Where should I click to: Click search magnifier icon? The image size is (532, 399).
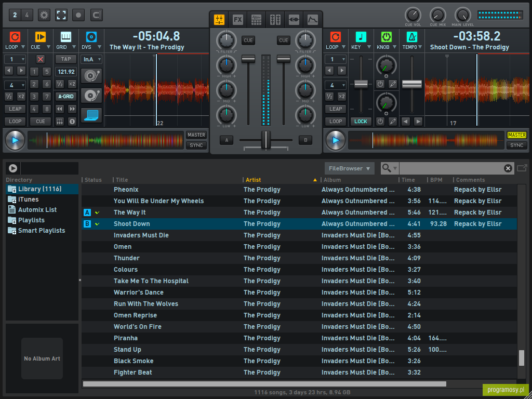point(387,168)
